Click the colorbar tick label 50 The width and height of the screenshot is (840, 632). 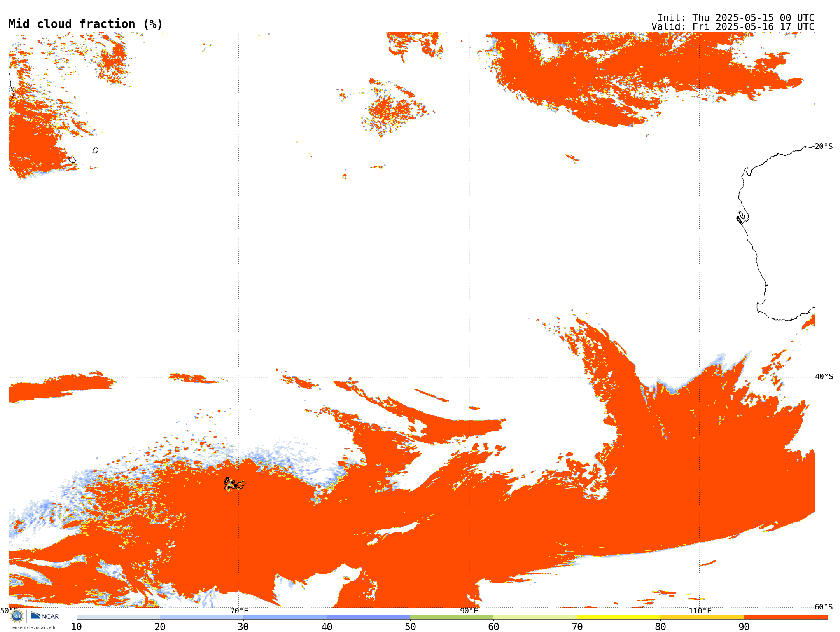pyautogui.click(x=410, y=627)
